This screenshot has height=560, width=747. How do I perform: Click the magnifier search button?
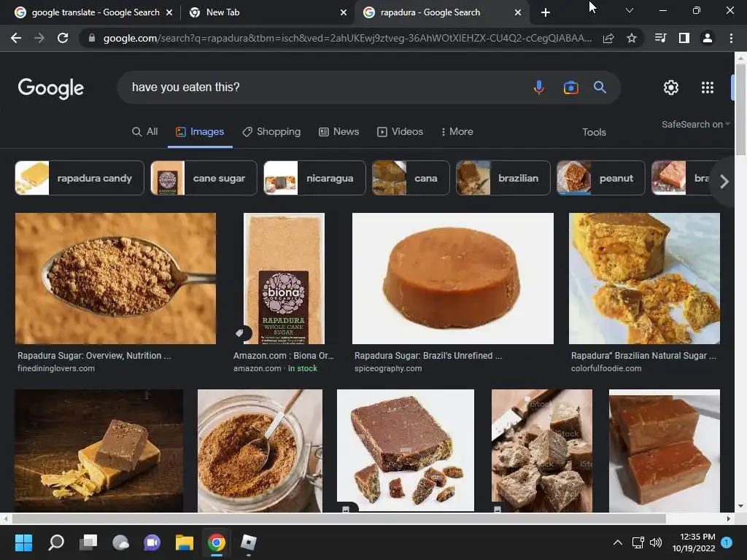pos(600,87)
